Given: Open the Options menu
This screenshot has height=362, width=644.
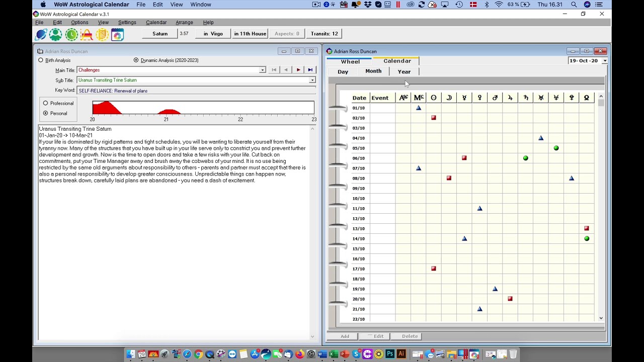Looking at the screenshot, I should tap(79, 23).
